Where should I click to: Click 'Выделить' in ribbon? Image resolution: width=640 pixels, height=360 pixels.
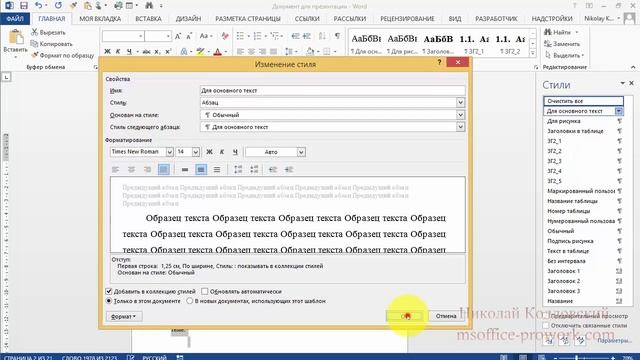564,55
